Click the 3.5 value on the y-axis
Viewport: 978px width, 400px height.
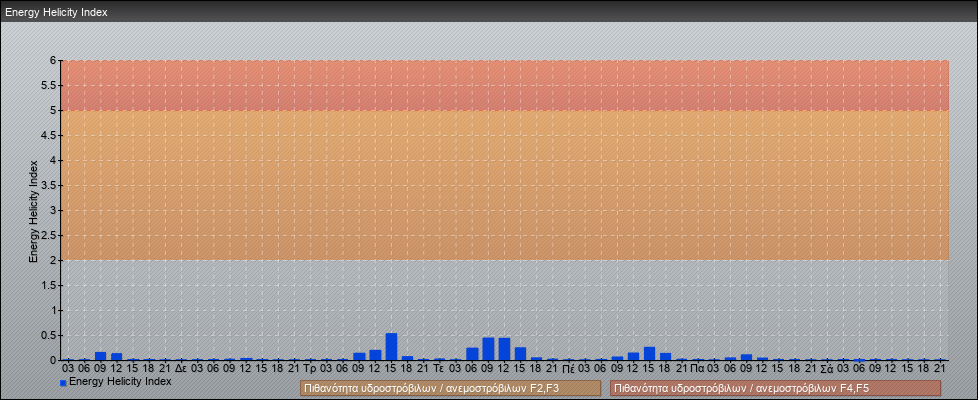coord(49,185)
